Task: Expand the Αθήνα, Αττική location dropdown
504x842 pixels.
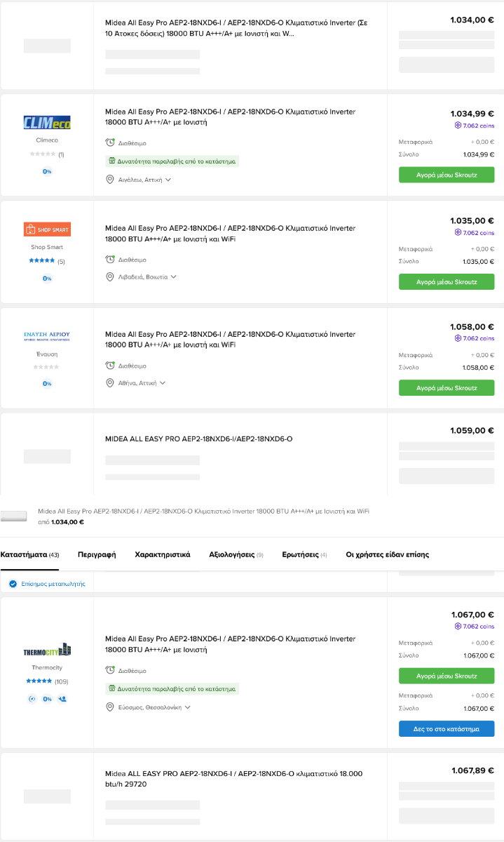Action: tap(163, 383)
